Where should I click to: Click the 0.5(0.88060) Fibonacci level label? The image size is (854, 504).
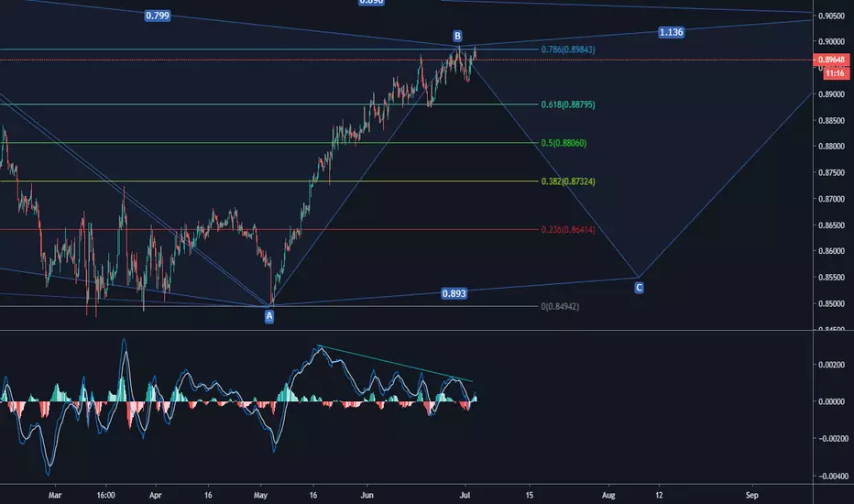pos(564,143)
